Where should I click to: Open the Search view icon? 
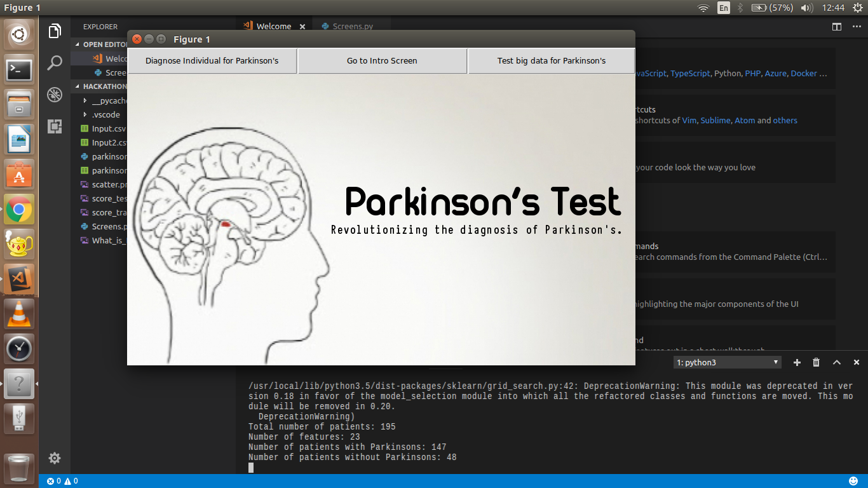pyautogui.click(x=55, y=62)
